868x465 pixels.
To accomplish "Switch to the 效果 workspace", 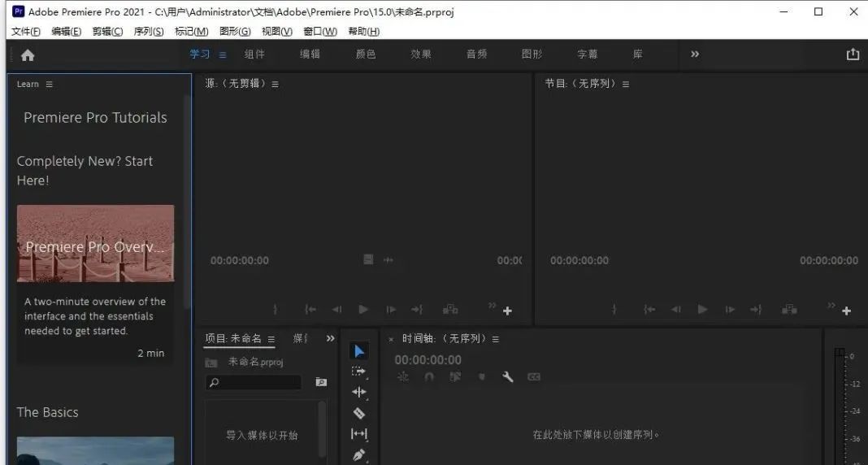I will tap(421, 54).
